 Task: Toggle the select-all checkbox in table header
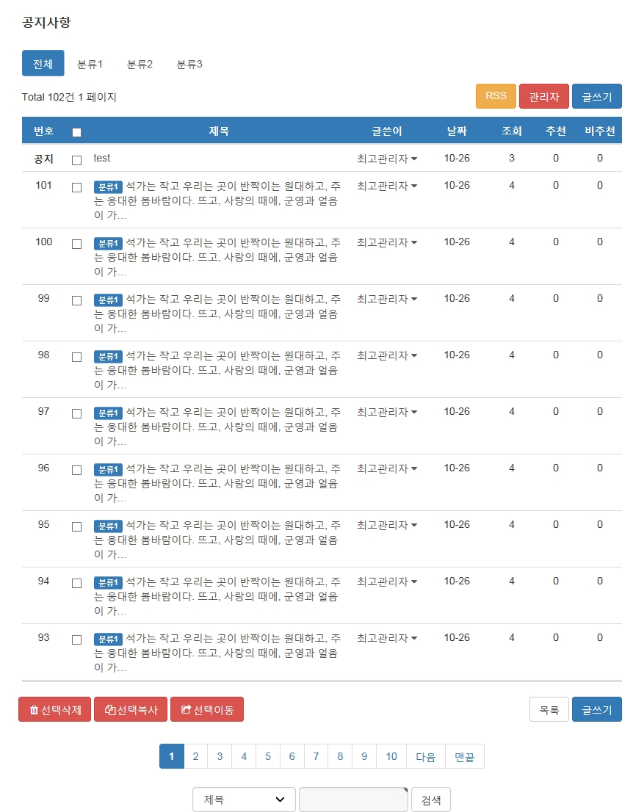[76, 133]
